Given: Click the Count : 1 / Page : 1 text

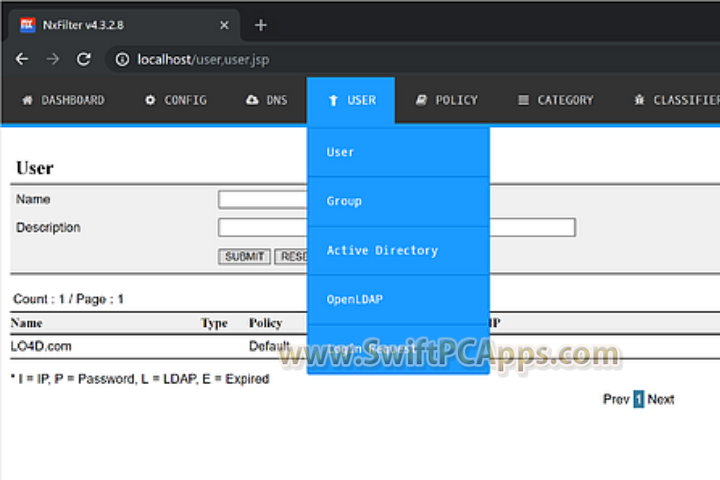Looking at the screenshot, I should click(68, 299).
